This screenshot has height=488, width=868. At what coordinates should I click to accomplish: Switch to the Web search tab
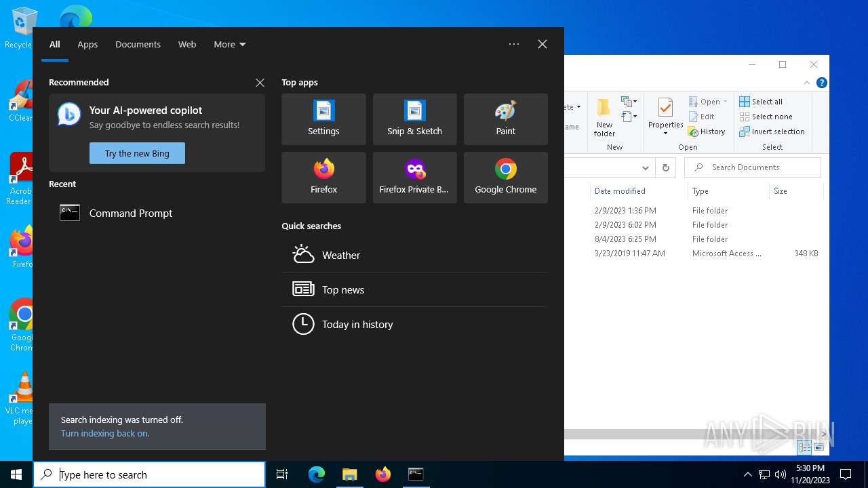[187, 44]
